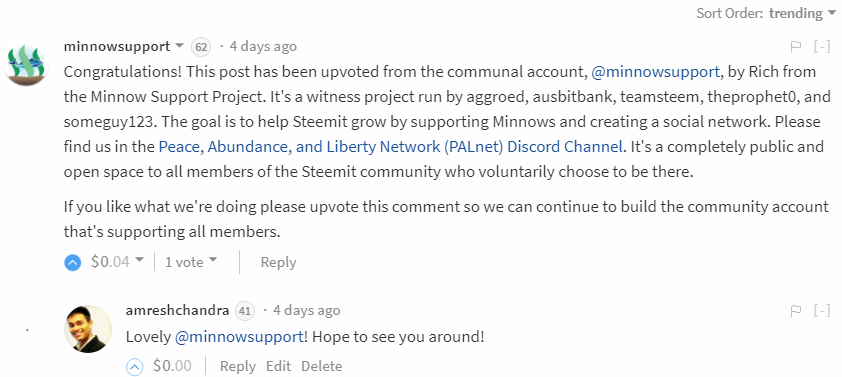Click amreshchandra reputation badge 41
Image resolution: width=842 pixels, height=377 pixels.
(245, 311)
